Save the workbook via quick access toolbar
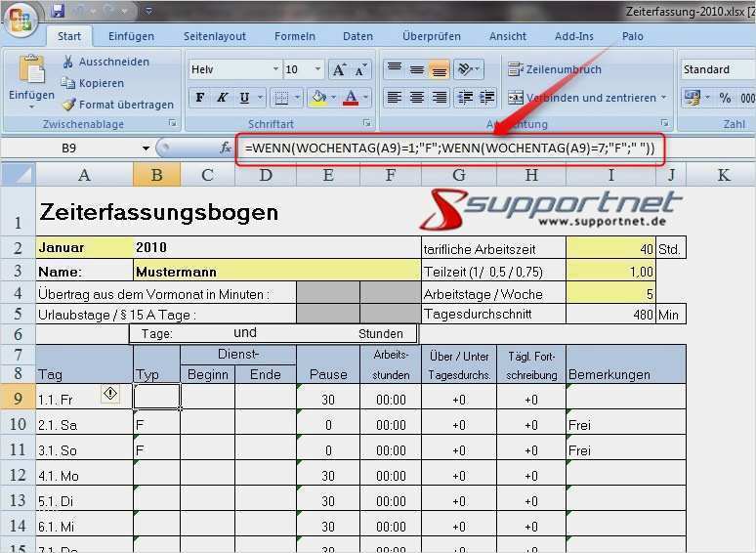 [x=58, y=12]
